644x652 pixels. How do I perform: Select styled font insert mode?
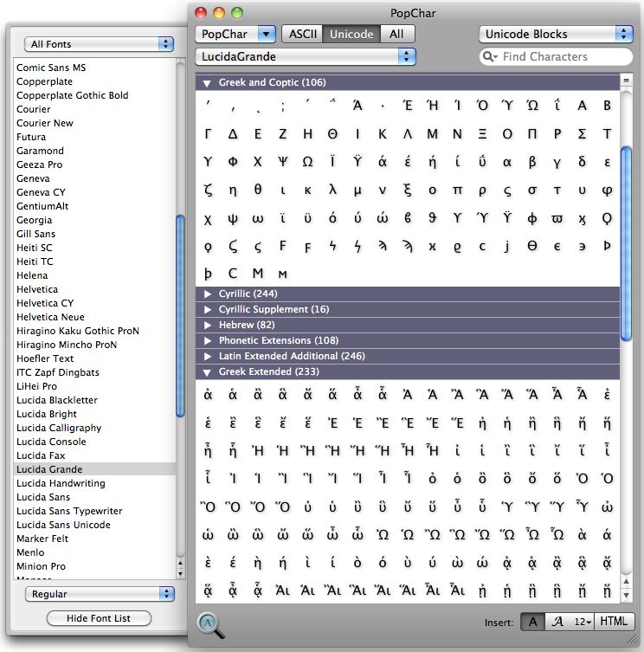click(x=557, y=622)
